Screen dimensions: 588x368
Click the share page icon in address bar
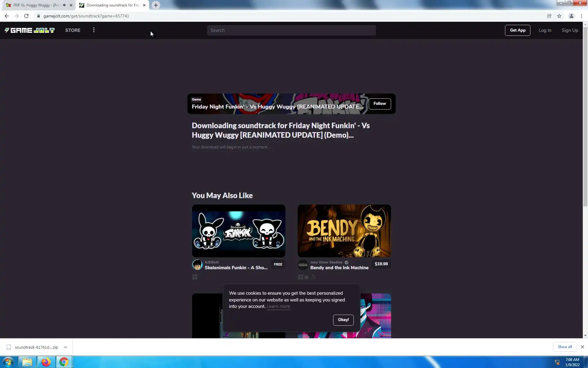pos(549,16)
